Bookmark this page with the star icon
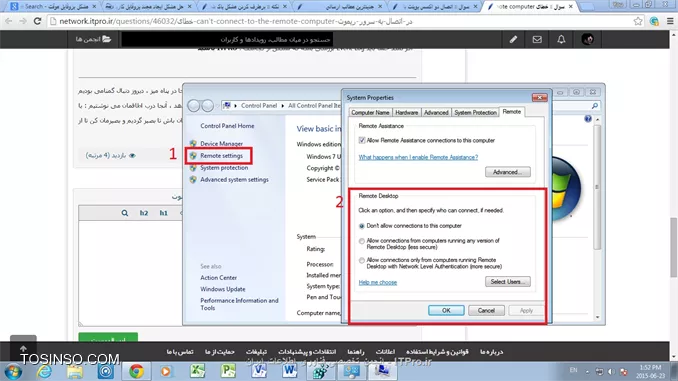This screenshot has width=678, height=381. click(x=638, y=21)
